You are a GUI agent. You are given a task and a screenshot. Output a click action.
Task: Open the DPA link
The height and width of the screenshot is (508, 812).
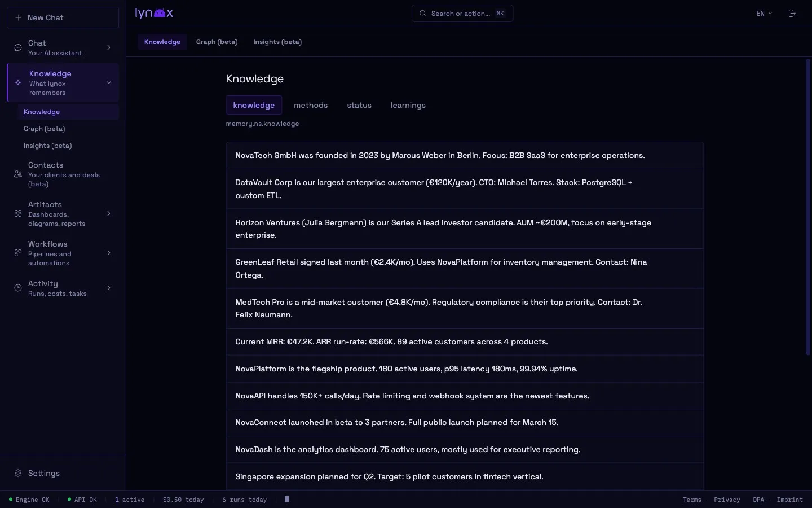coord(758,500)
